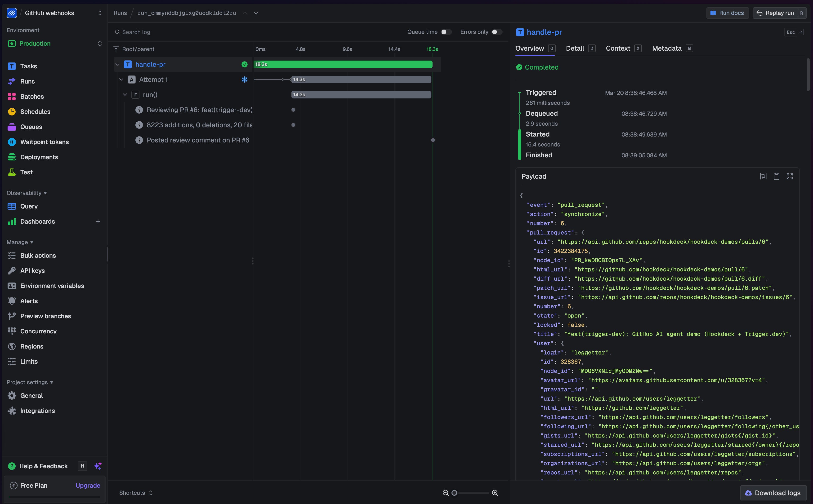
Task: Add a new dashboard with the plus icon
Action: click(x=98, y=221)
